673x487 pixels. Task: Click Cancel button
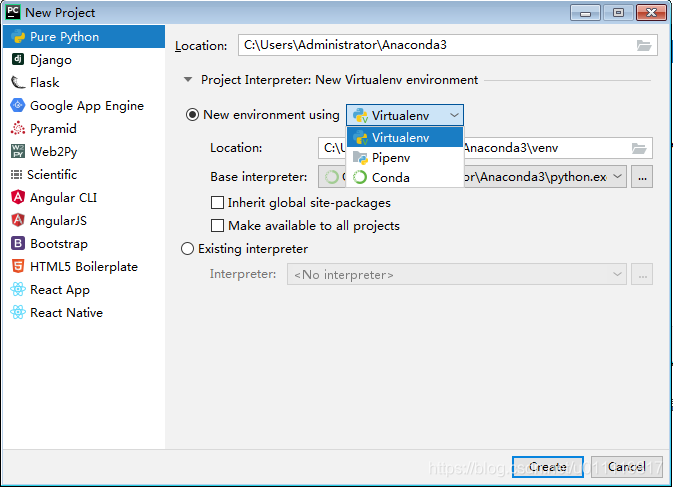click(627, 467)
